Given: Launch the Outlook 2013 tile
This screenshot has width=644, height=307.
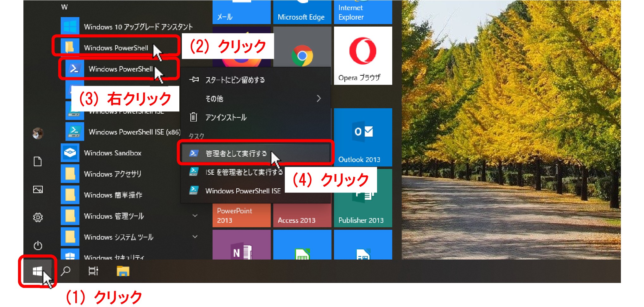Looking at the screenshot, I should (363, 137).
